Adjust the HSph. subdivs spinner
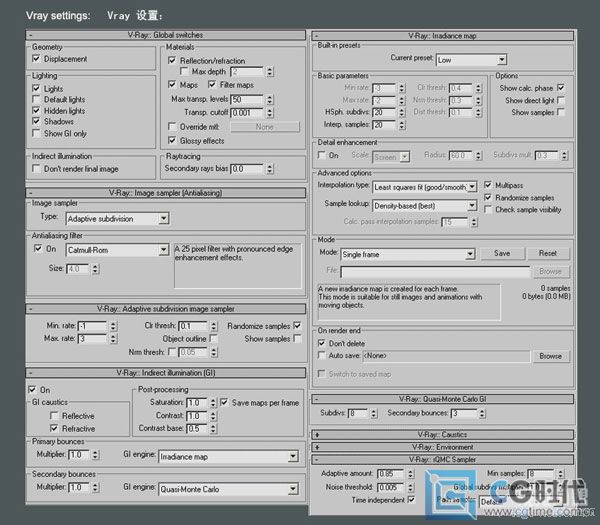This screenshot has height=525, width=600. click(401, 112)
